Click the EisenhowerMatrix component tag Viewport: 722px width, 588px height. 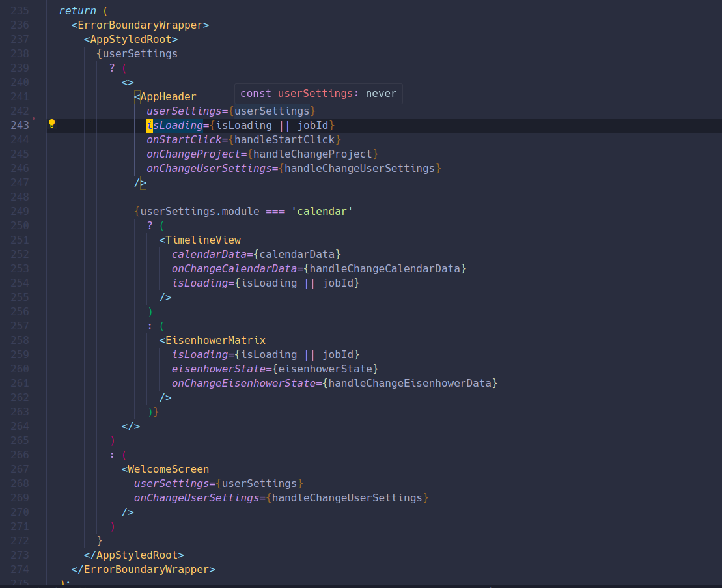point(215,340)
